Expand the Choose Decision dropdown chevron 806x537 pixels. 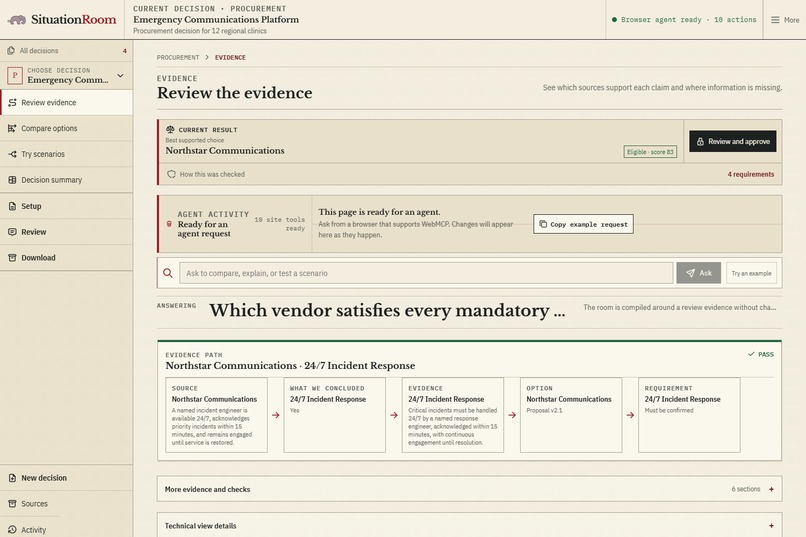[x=120, y=76]
